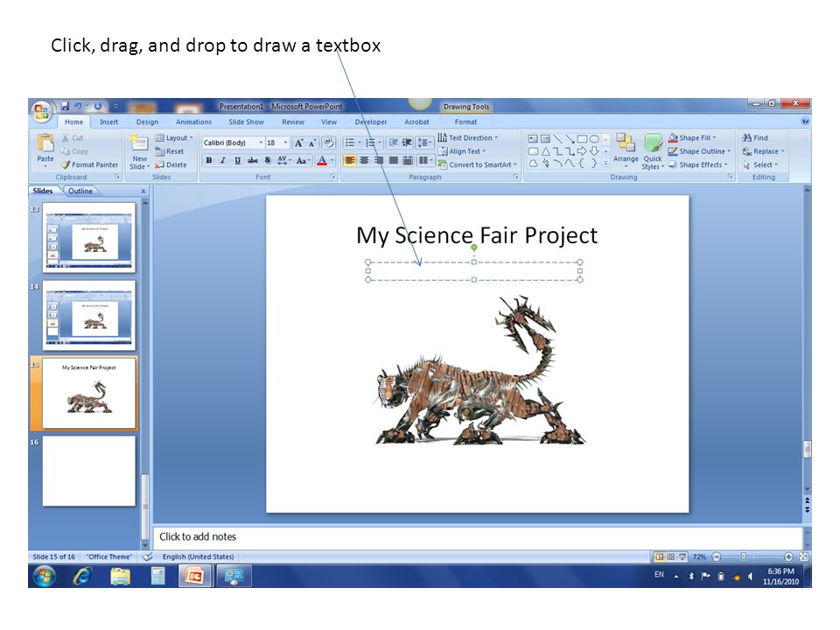Open the Replace command

pos(763,151)
